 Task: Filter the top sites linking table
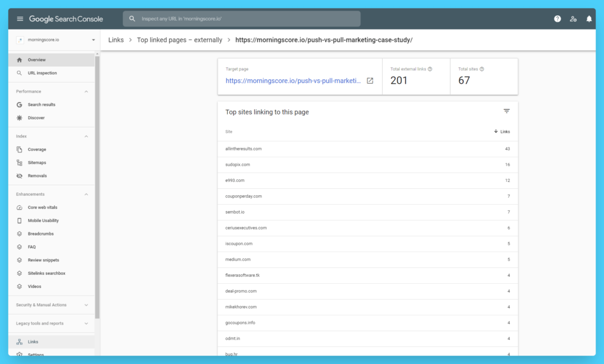click(506, 111)
